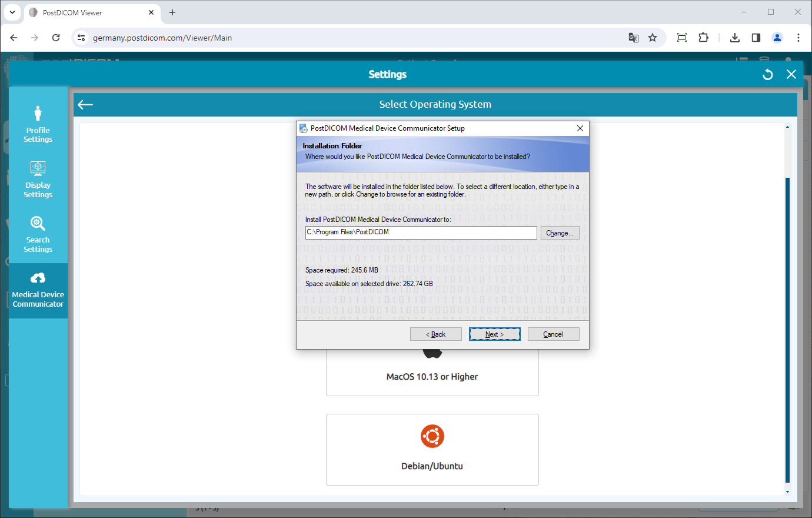Click 'Space available on selected drive' text
This screenshot has width=812, height=518.
369,284
